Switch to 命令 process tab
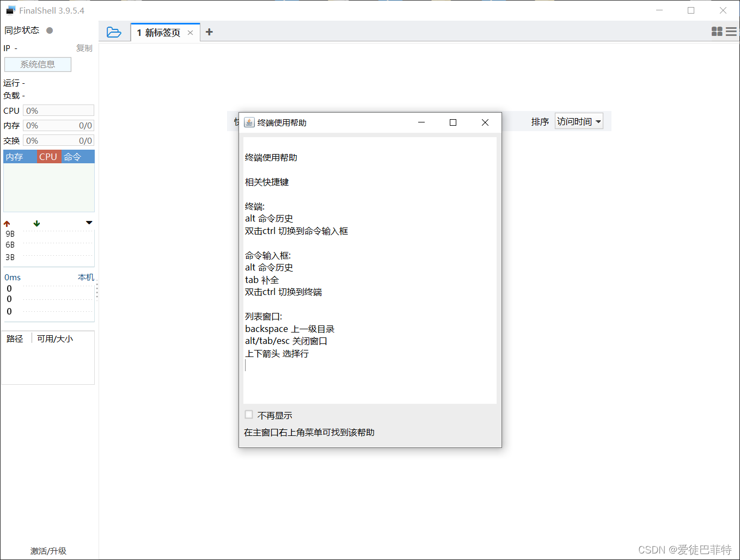This screenshot has height=560, width=740. pyautogui.click(x=77, y=157)
